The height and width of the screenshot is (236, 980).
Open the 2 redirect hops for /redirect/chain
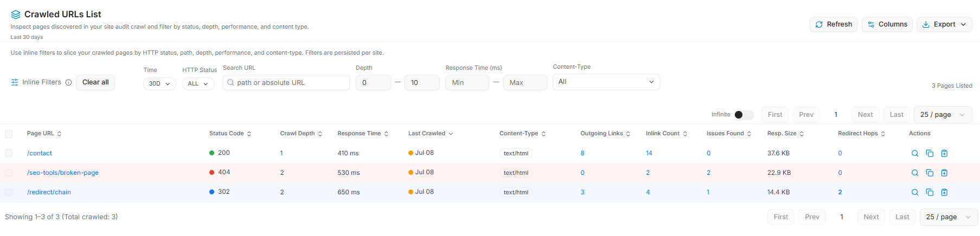(x=840, y=192)
